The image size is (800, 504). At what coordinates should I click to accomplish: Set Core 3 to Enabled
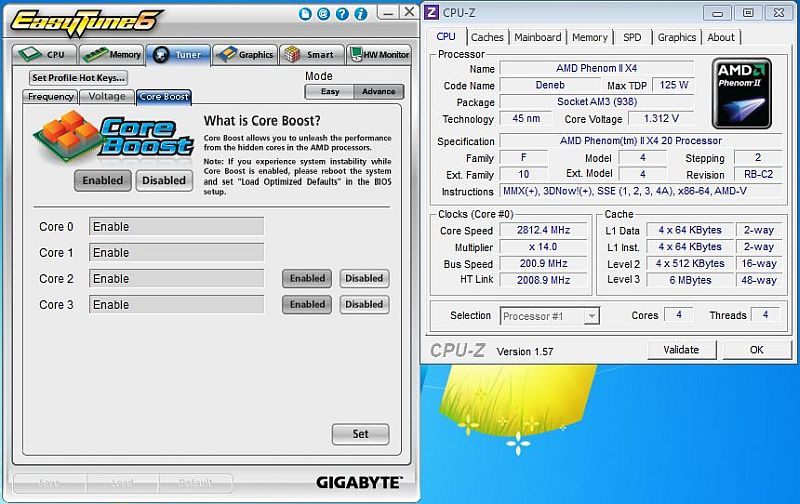(x=307, y=305)
